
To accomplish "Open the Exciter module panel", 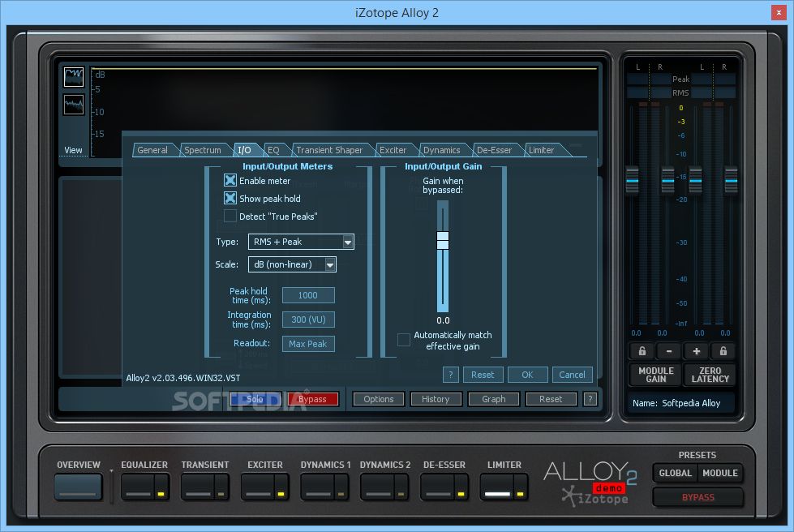I will [x=258, y=487].
